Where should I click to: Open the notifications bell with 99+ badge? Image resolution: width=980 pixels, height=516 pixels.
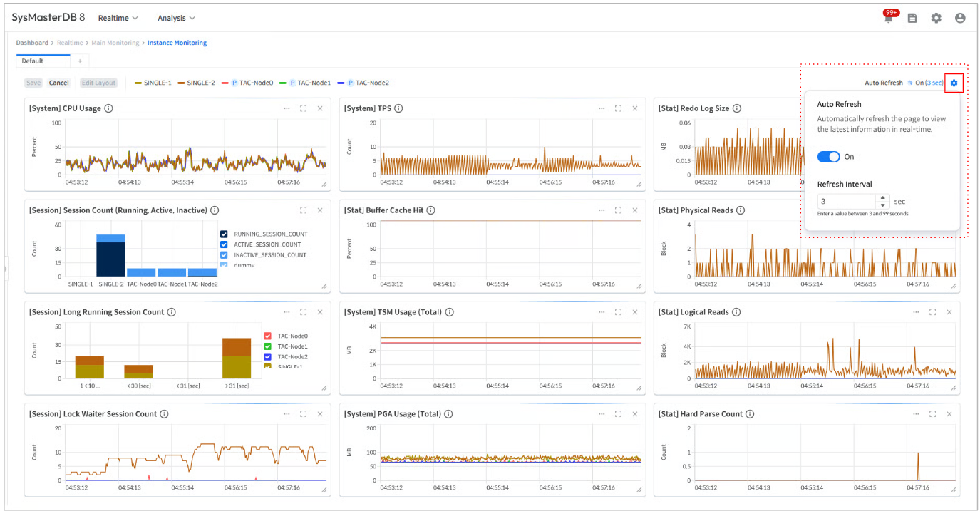tap(888, 19)
